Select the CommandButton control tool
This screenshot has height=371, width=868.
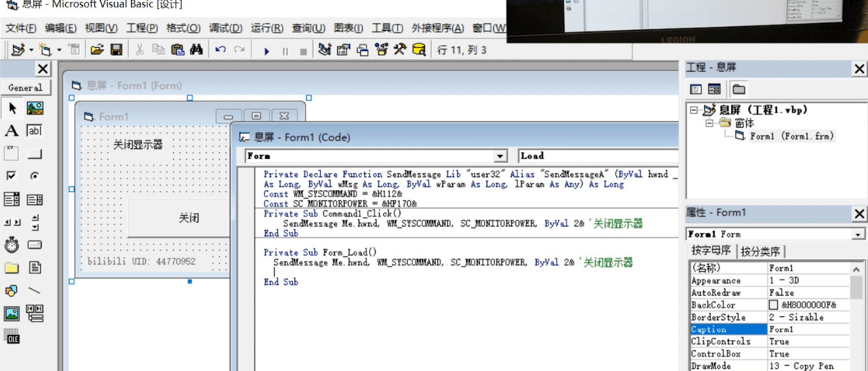coord(34,154)
